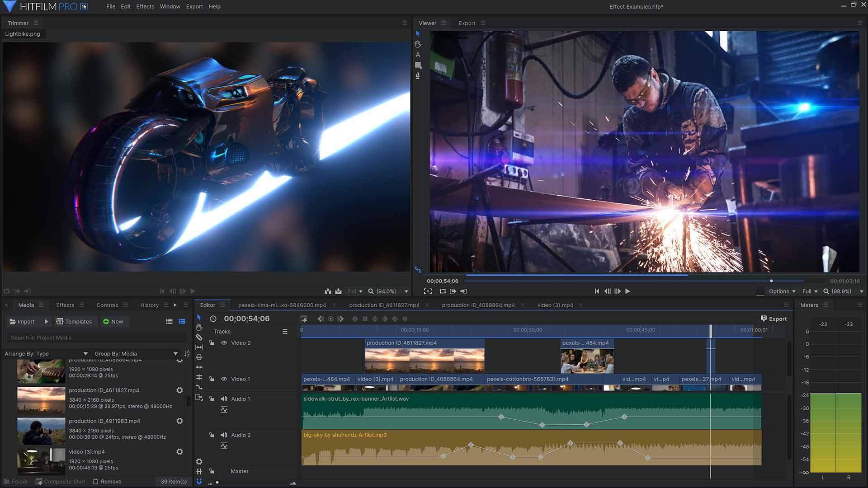868x488 pixels.
Task: Select the text tool in viewer toolbar
Action: tap(418, 55)
